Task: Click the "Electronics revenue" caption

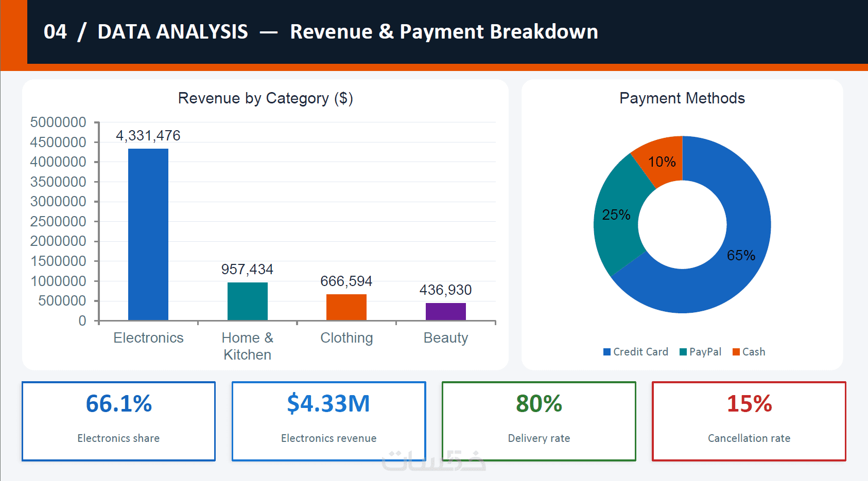Action: [x=328, y=438]
